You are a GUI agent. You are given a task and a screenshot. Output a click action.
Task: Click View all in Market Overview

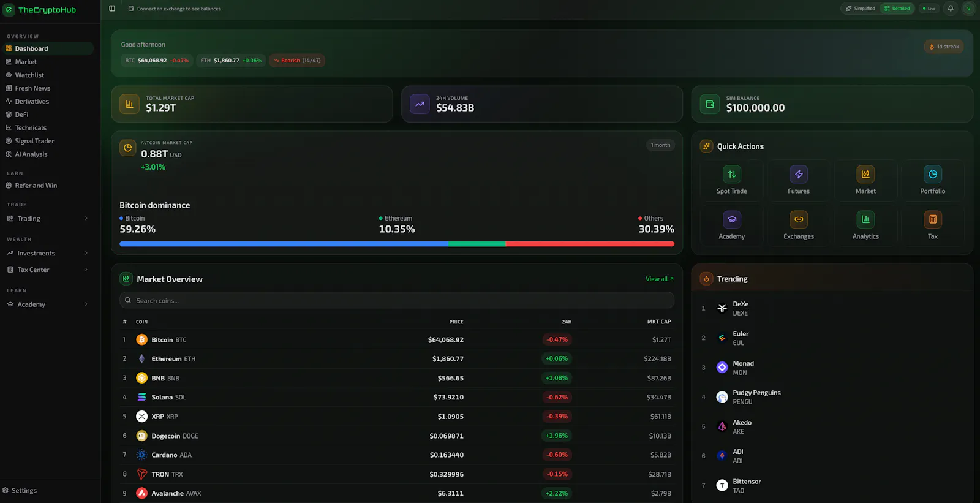click(x=659, y=279)
